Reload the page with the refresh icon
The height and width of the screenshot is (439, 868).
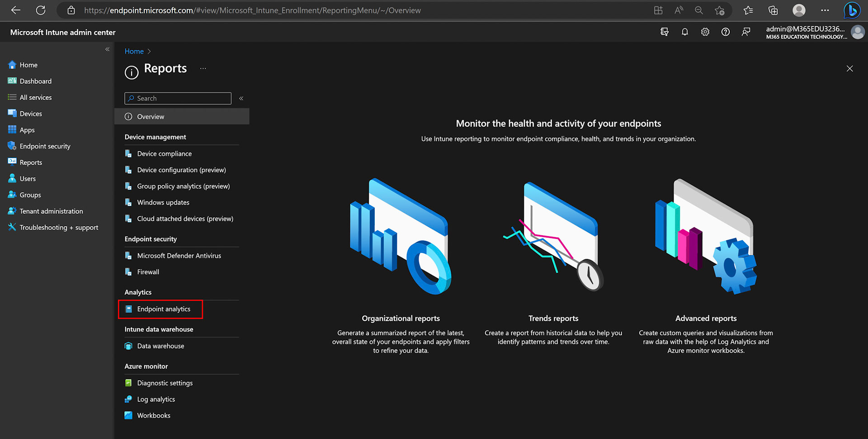(41, 10)
